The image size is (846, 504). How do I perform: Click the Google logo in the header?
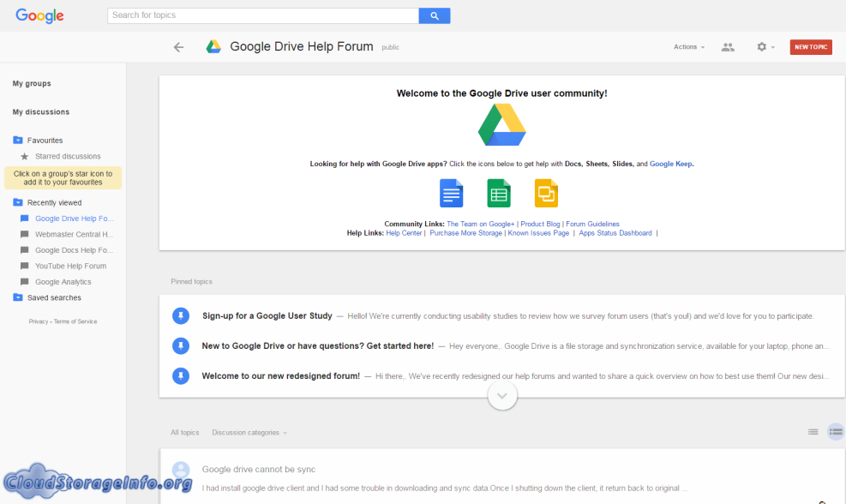tap(39, 15)
